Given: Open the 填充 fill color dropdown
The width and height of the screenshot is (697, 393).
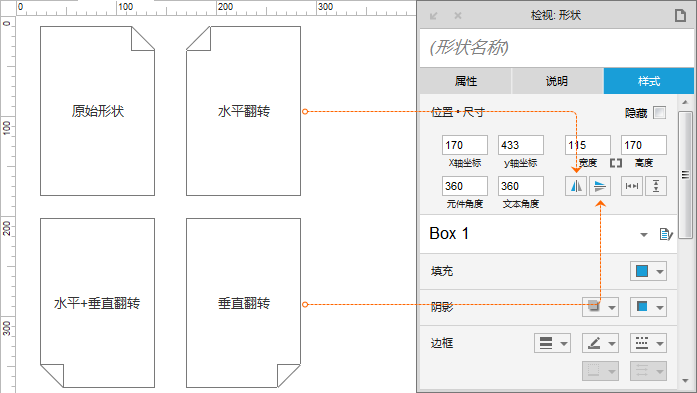Looking at the screenshot, I should (660, 271).
